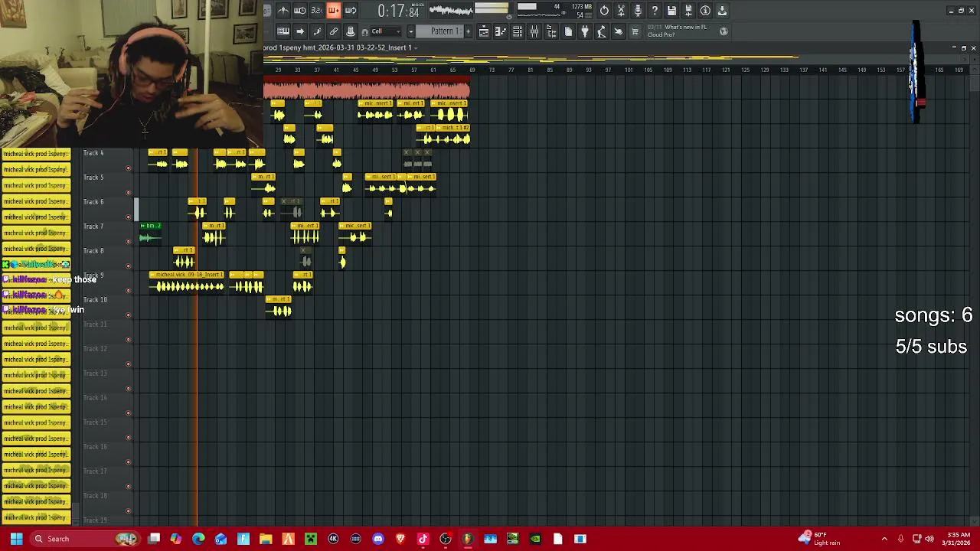Image resolution: width=980 pixels, height=551 pixels.
Task: Open the Channel rack icon
Action: pos(518,31)
